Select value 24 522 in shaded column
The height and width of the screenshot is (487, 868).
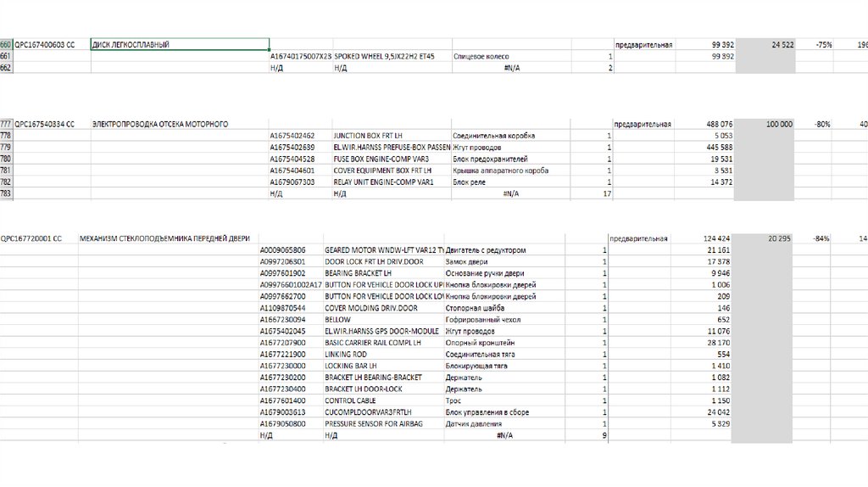pyautogui.click(x=765, y=44)
